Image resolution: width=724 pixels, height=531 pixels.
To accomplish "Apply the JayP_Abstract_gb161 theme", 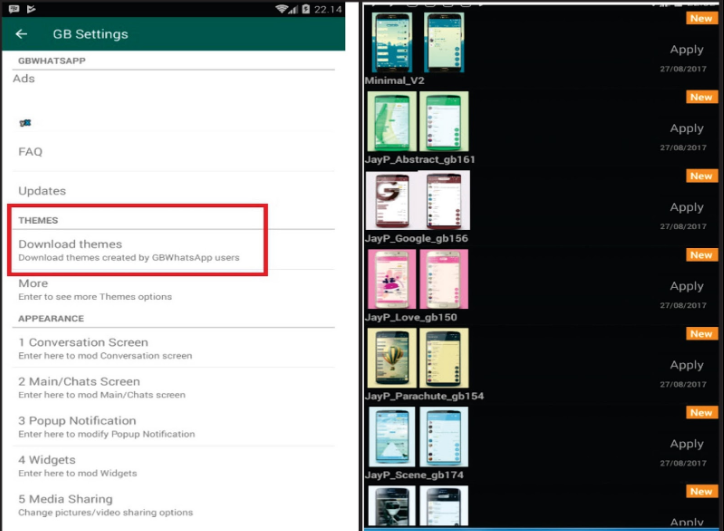I will pyautogui.click(x=687, y=128).
